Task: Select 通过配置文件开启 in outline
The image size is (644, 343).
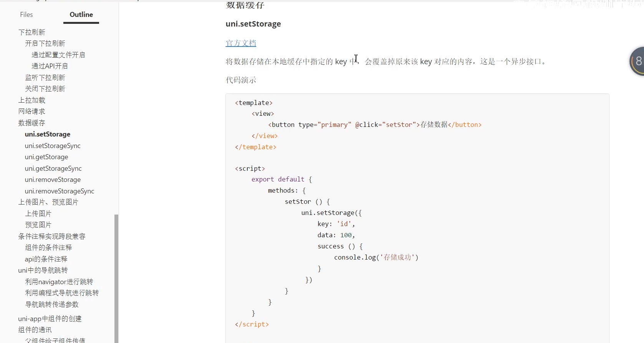Action: pyautogui.click(x=58, y=55)
